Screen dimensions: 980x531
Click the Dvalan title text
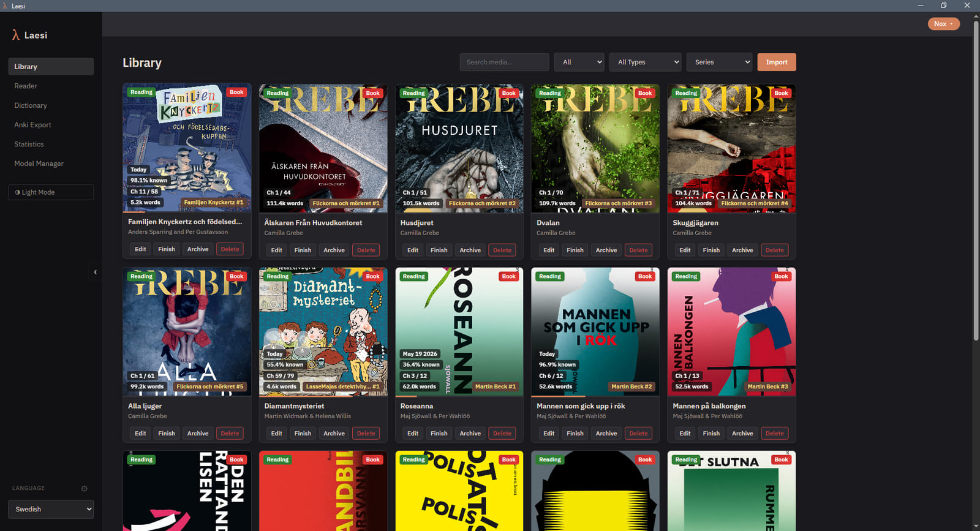(548, 223)
